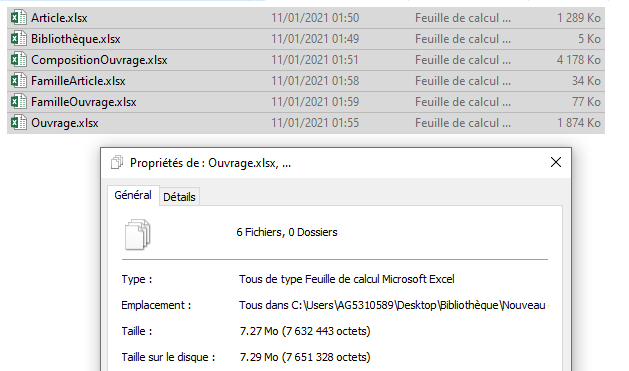Click the stacked documents icon beside 6 Fichiers
Image resolution: width=629 pixels, height=371 pixels.
tap(138, 235)
